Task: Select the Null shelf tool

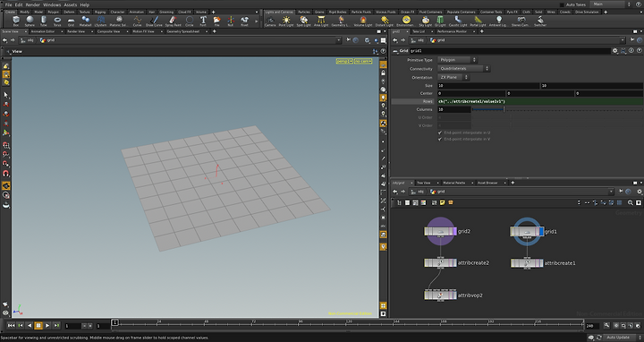Action: pos(231,21)
